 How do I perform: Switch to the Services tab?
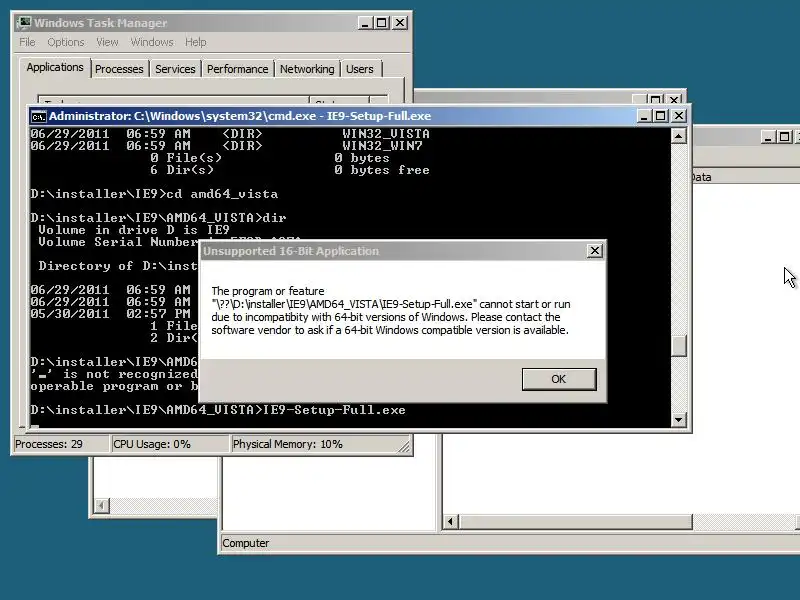pos(175,69)
